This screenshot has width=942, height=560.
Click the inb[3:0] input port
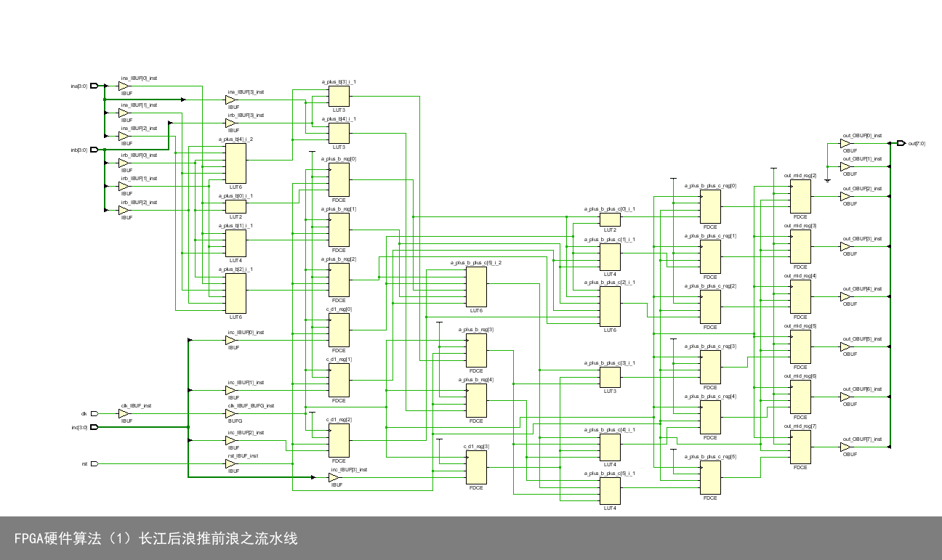(93, 150)
